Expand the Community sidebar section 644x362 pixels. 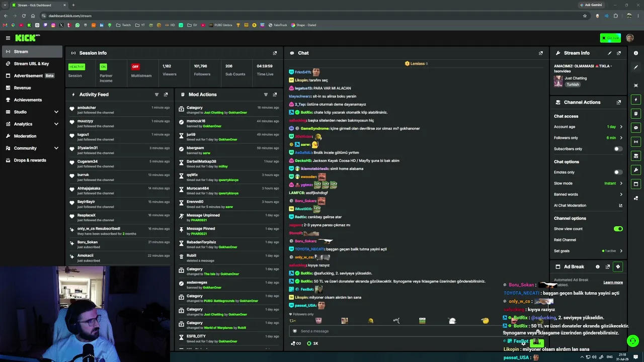pyautogui.click(x=31, y=148)
